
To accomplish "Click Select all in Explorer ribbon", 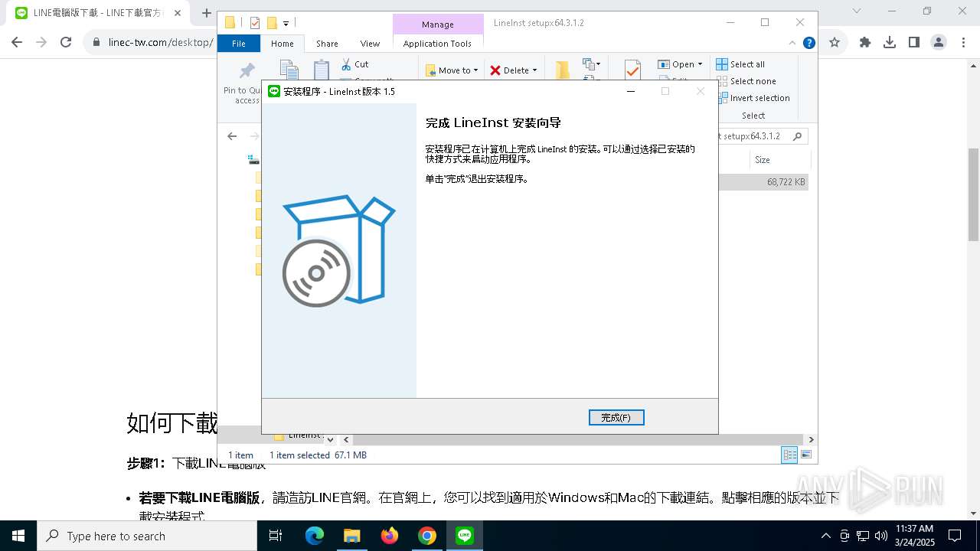I will (x=740, y=64).
